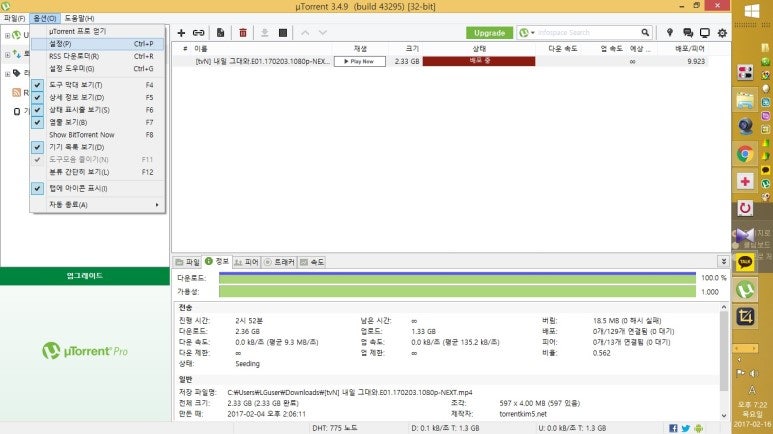
Task: Toggle Show BitTorrent Now menu item
Action: [98, 135]
